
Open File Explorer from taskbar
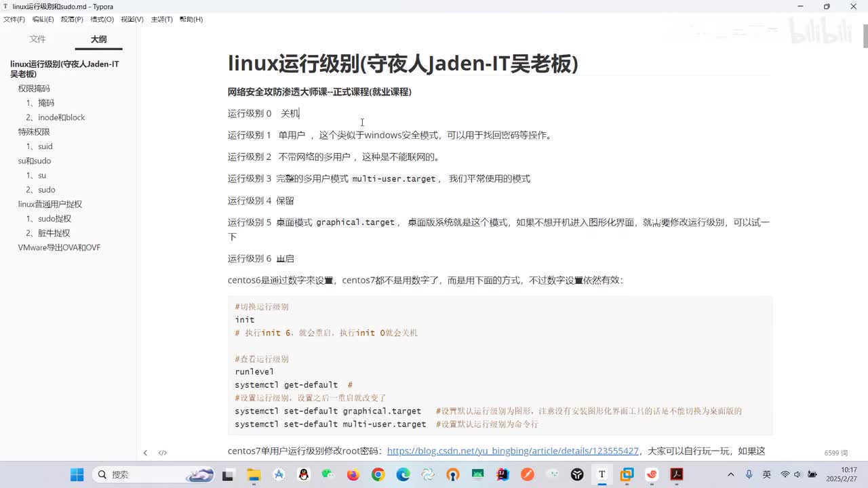coord(253,474)
